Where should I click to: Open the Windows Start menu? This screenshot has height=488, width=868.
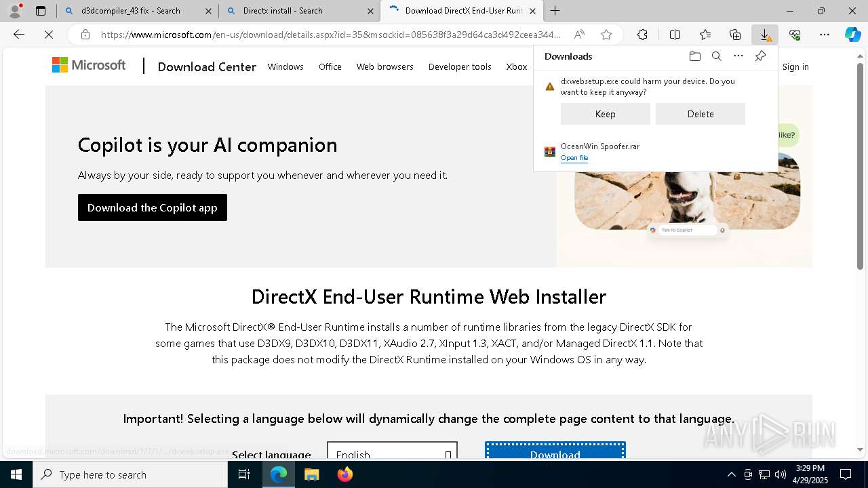pos(16,474)
